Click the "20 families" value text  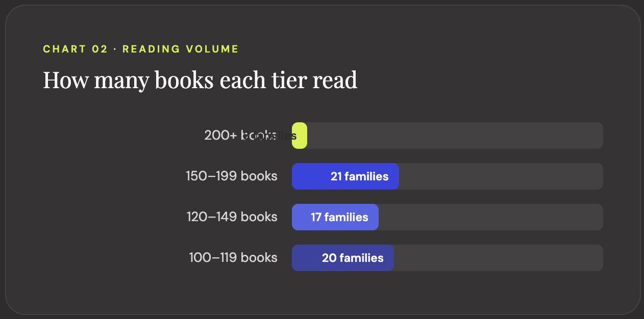coord(353,258)
